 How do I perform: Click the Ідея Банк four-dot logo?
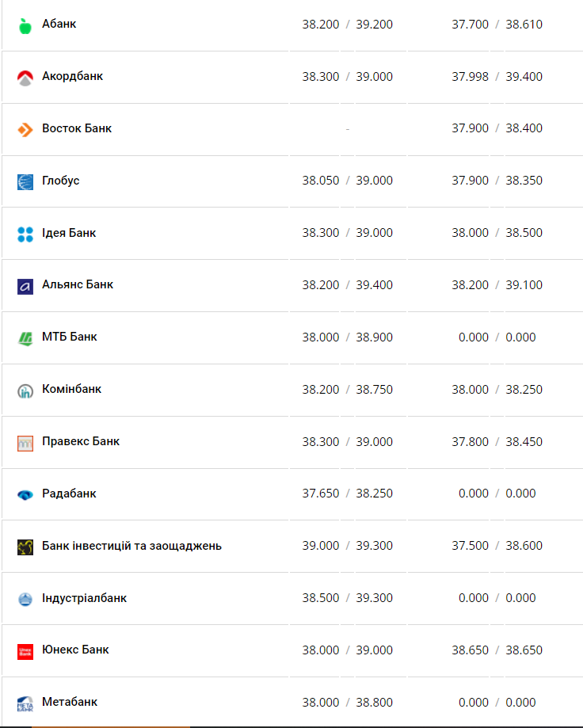pos(25,234)
